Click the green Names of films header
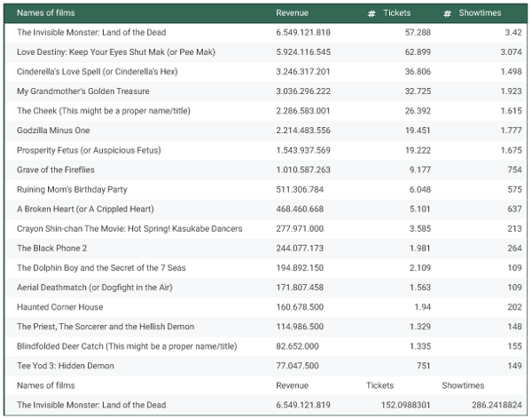The image size is (532, 419). pyautogui.click(x=48, y=13)
